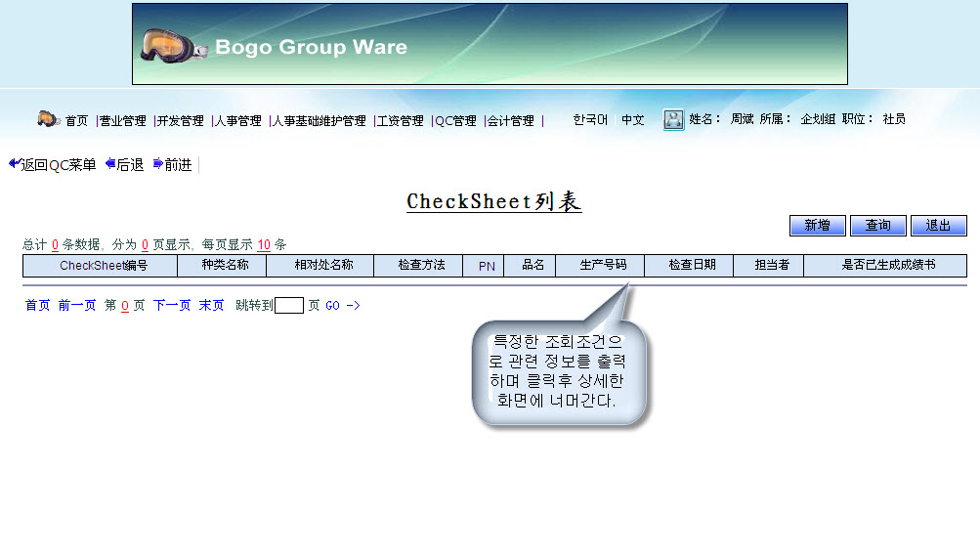This screenshot has width=980, height=557.
Task: Click the CheckSheet列表 page title
Action: click(493, 201)
